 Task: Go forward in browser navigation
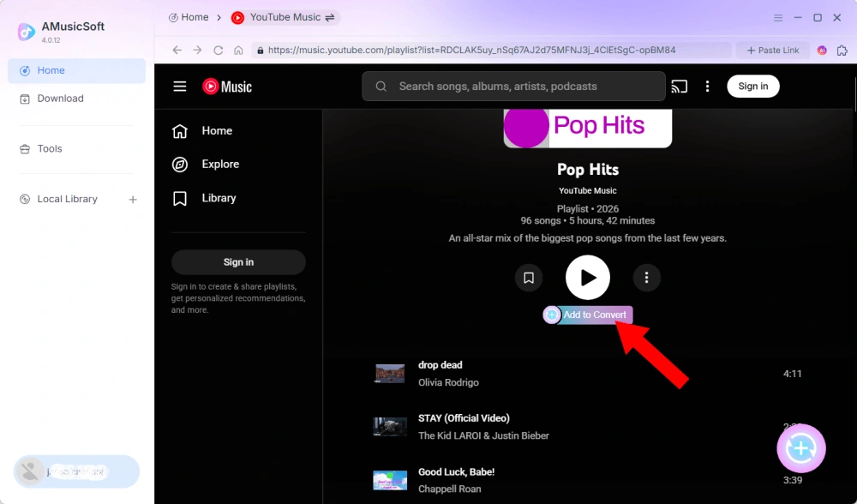(197, 51)
